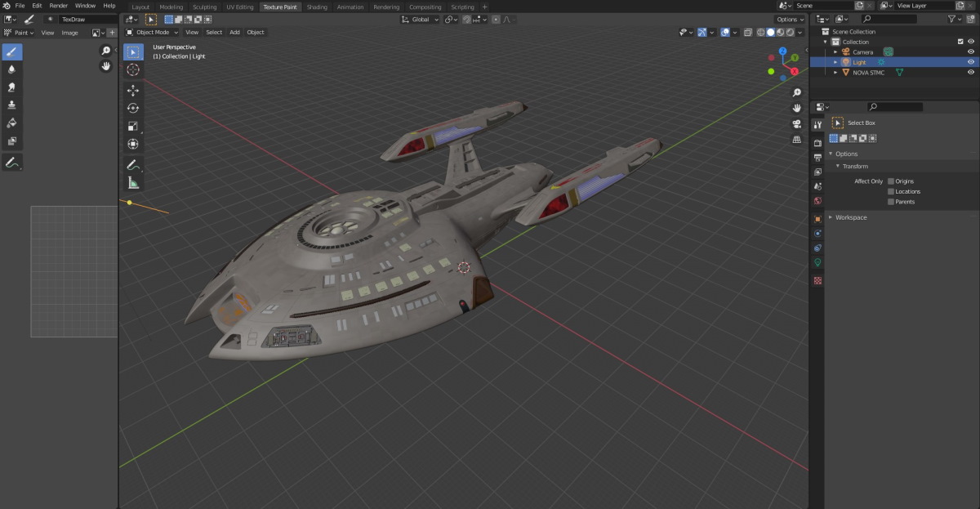Open the Object properties tab
The width and height of the screenshot is (980, 509).
(x=817, y=219)
